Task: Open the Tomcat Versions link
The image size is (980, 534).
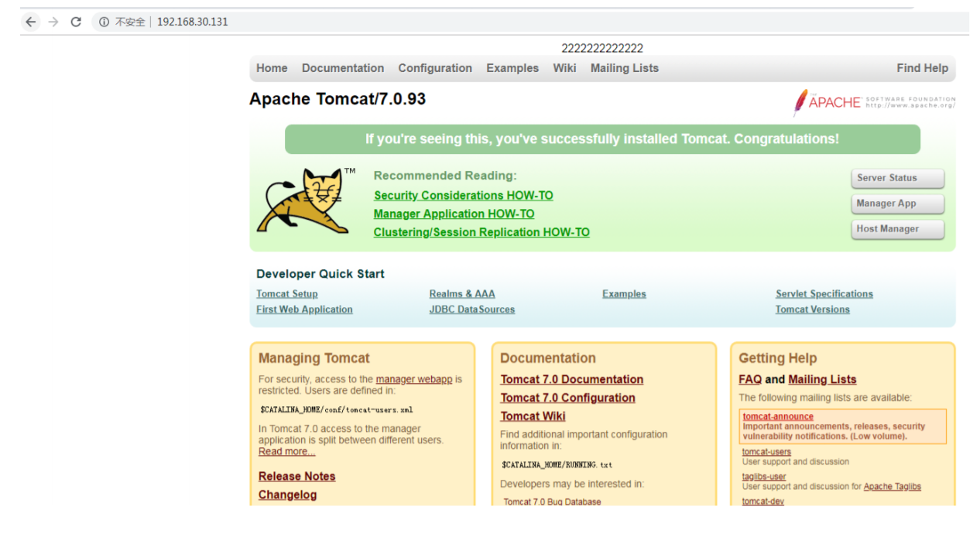Action: pos(813,310)
